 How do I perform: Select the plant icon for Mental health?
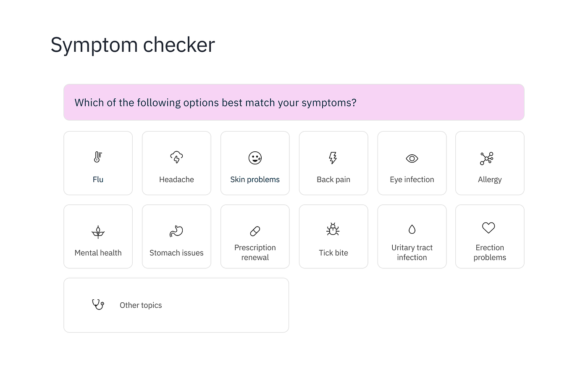98,231
